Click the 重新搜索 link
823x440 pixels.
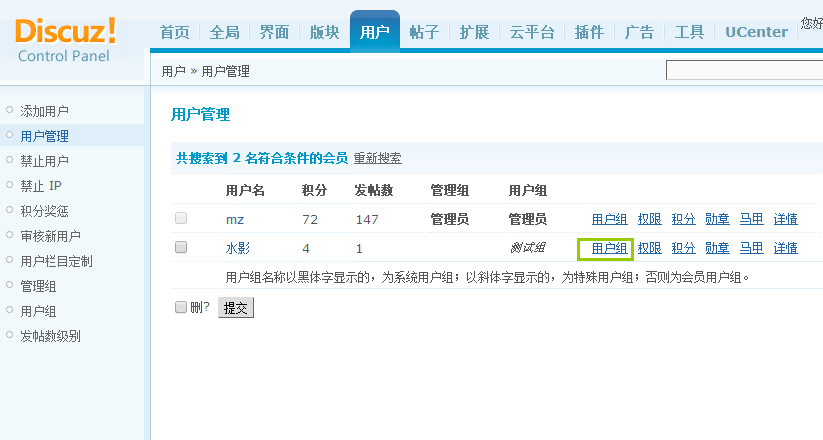coord(377,158)
